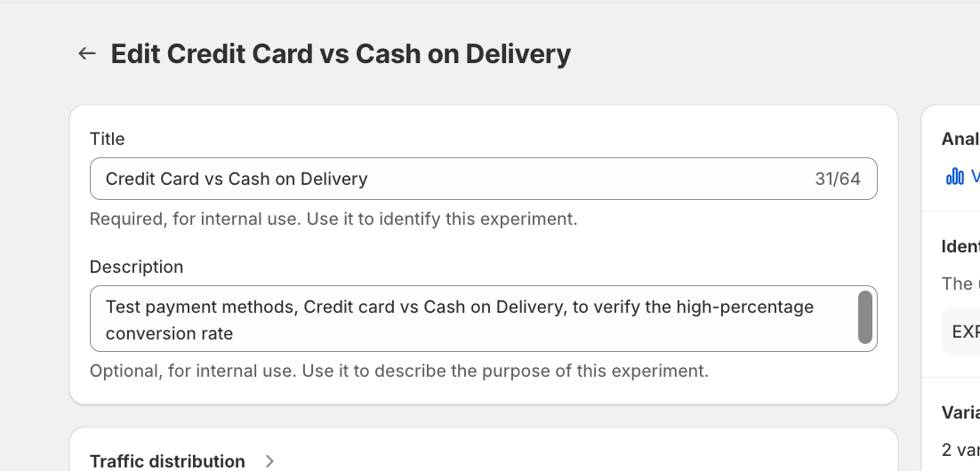980x471 pixels.
Task: Click the partially visible Identifier heading
Action: coord(960,246)
